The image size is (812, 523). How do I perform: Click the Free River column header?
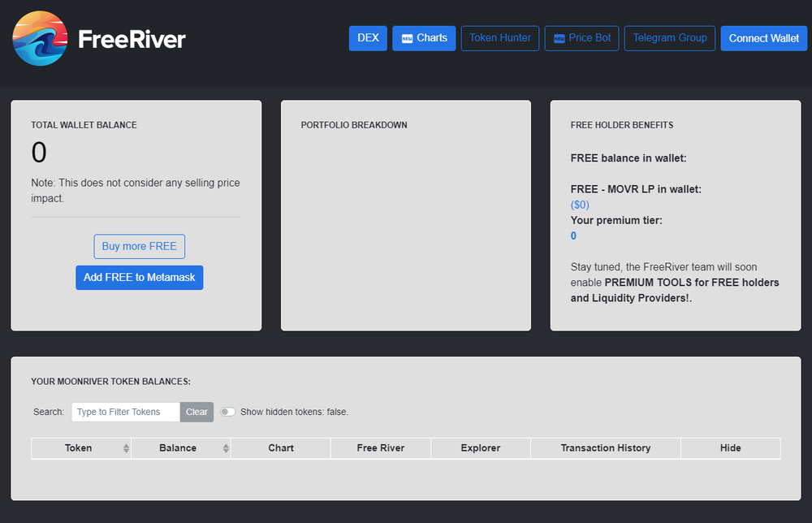[381, 448]
